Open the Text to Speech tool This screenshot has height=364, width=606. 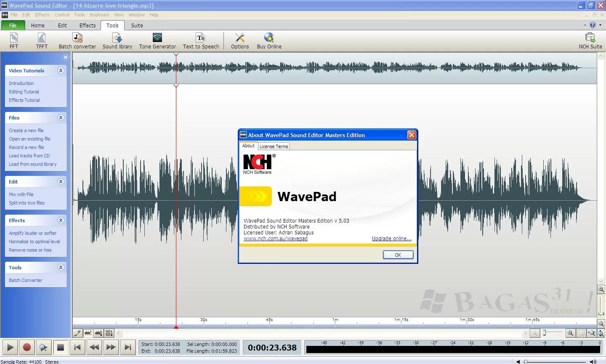201,41
